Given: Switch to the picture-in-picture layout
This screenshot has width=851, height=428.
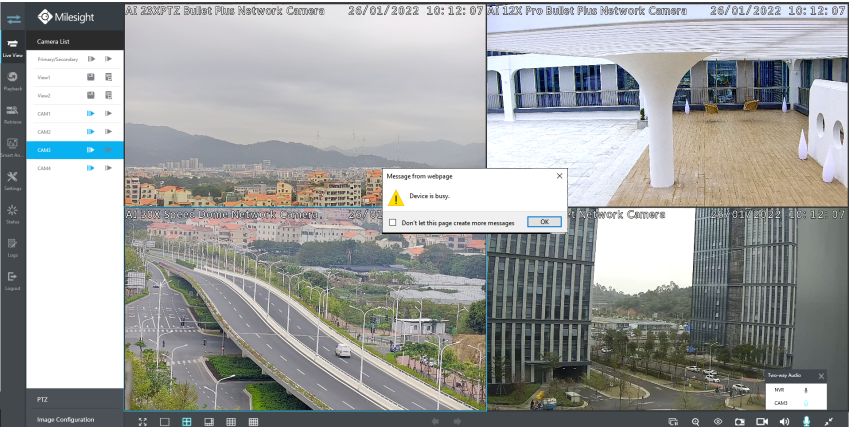Looking at the screenshot, I should tap(209, 421).
